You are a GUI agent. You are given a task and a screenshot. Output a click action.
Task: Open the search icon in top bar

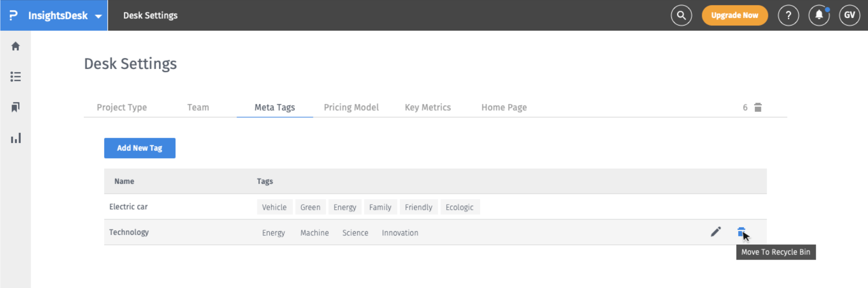[681, 15]
